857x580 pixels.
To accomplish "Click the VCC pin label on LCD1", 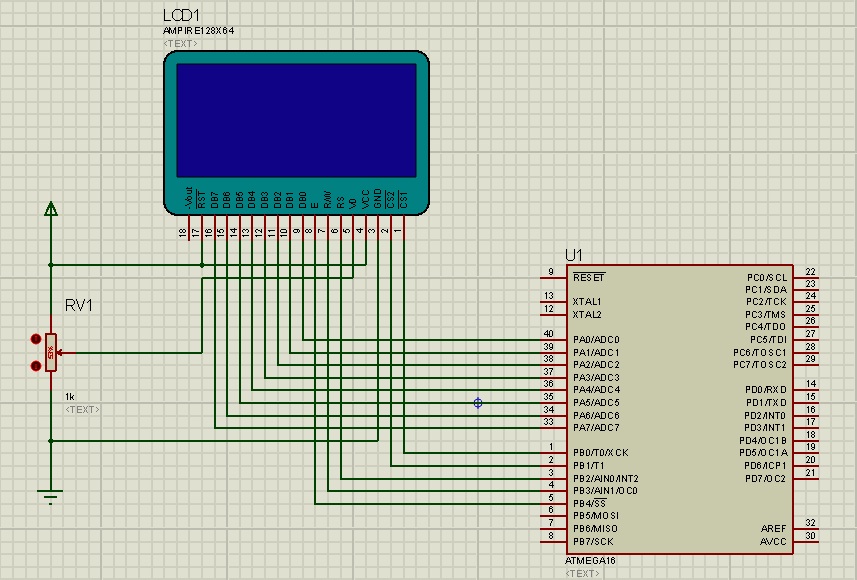I will point(366,200).
